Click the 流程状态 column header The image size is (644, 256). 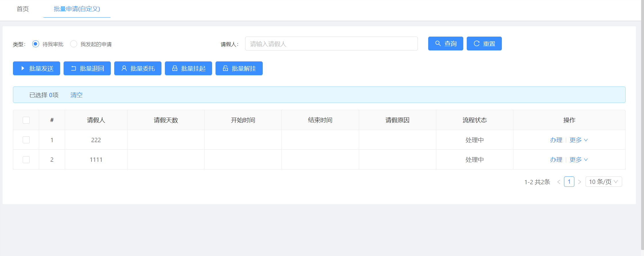[475, 120]
